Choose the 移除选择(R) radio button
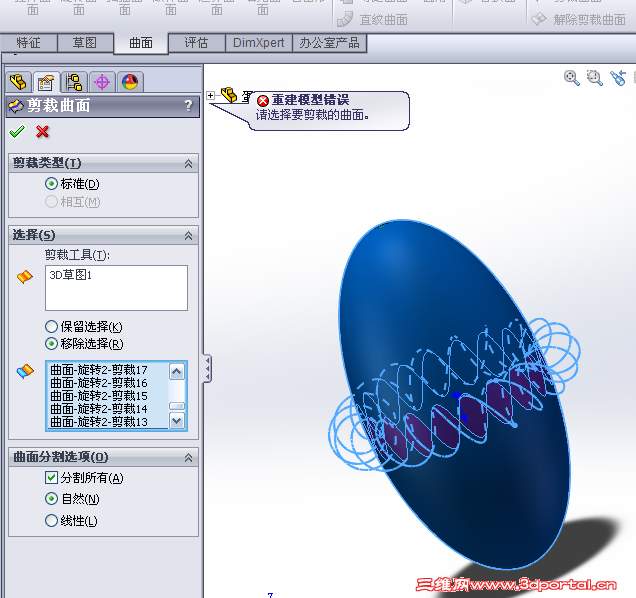 [x=51, y=344]
